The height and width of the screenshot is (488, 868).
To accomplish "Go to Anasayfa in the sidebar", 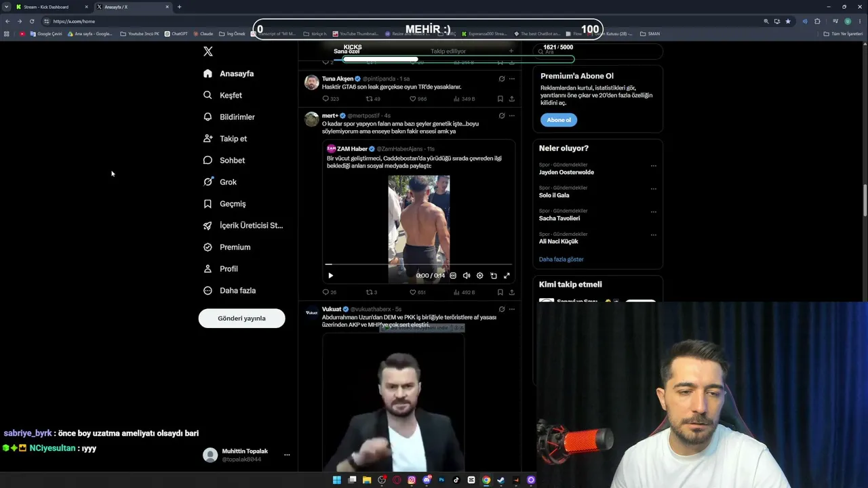I will (229, 73).
